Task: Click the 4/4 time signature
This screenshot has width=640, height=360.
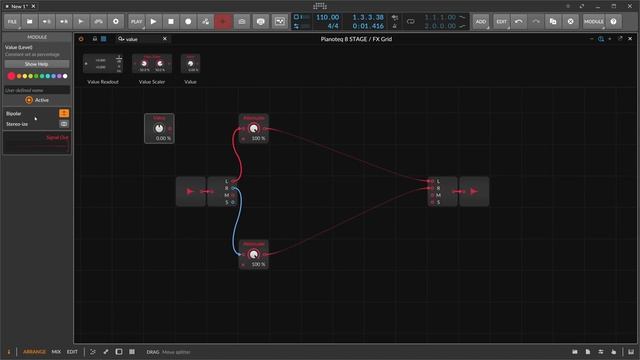Action: click(333, 26)
